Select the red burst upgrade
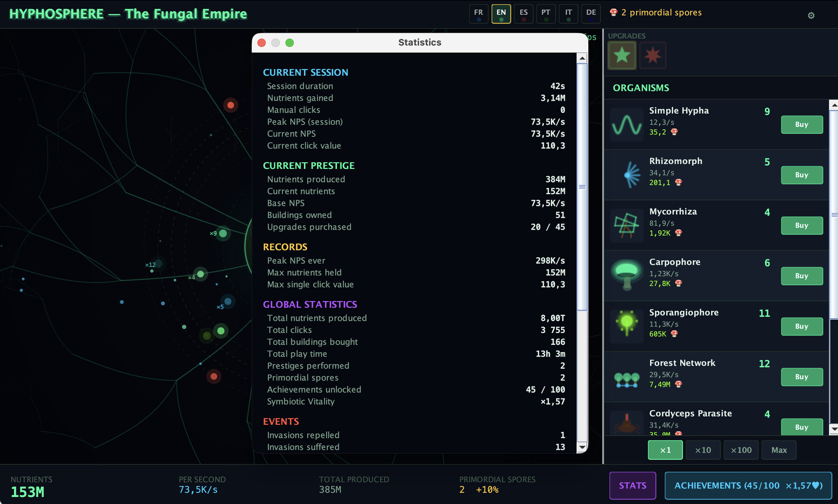The image size is (838, 504). (653, 56)
